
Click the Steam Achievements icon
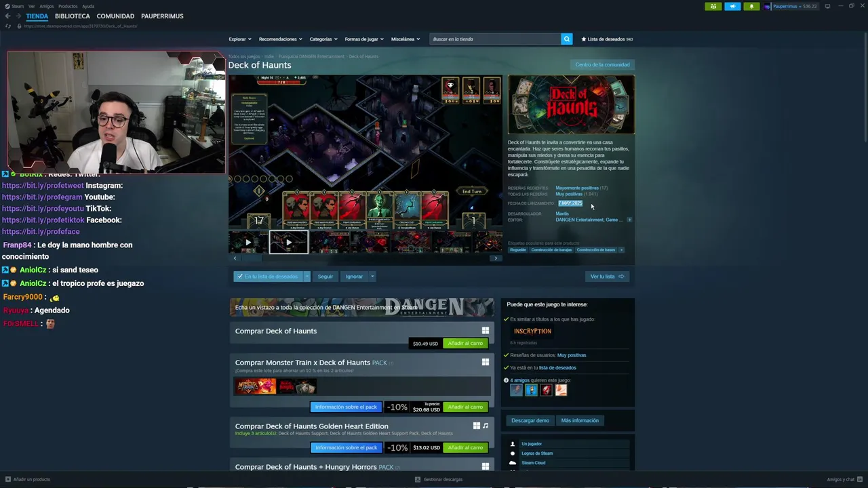pyautogui.click(x=513, y=453)
